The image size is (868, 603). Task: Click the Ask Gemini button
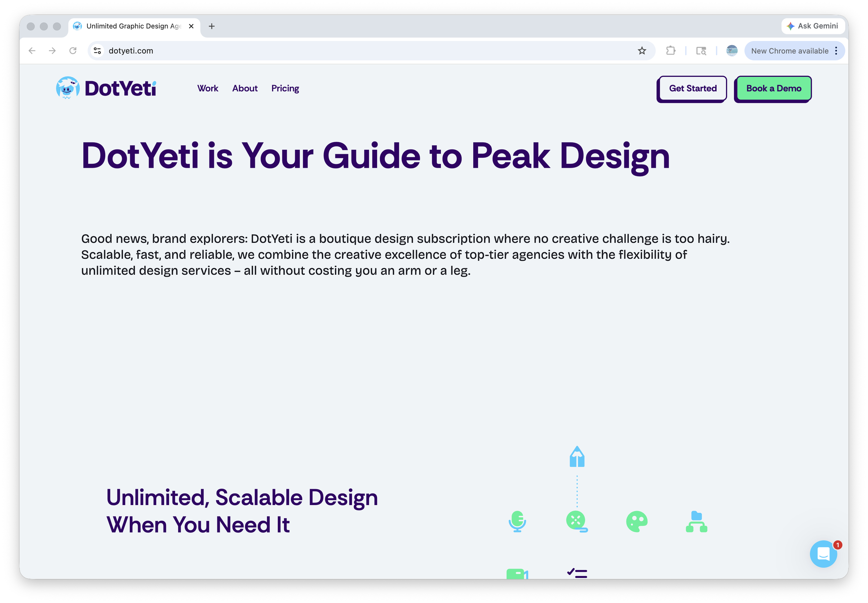pos(812,26)
